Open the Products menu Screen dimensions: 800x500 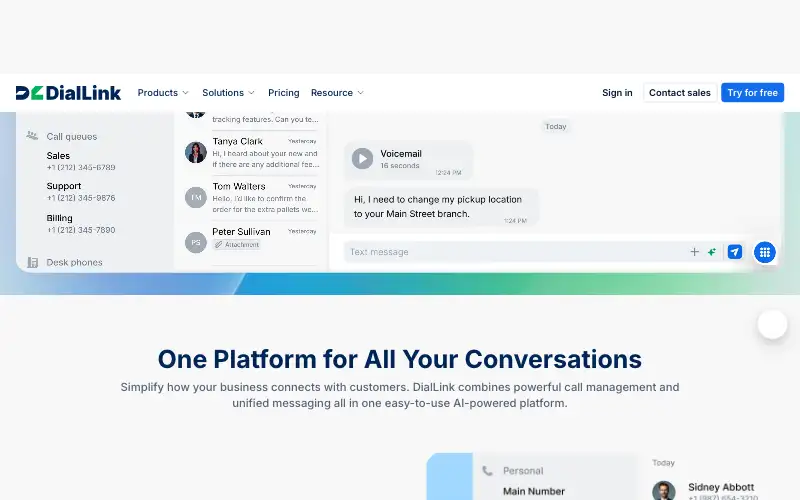tap(163, 93)
